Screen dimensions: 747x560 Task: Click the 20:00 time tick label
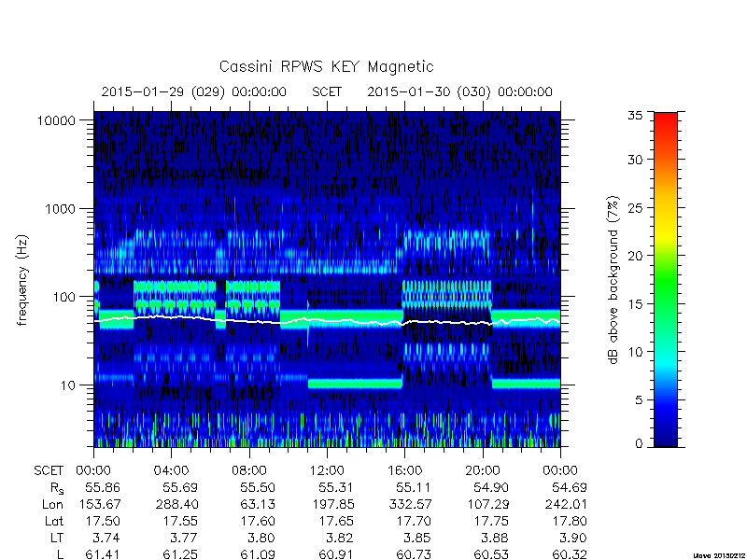coord(482,471)
